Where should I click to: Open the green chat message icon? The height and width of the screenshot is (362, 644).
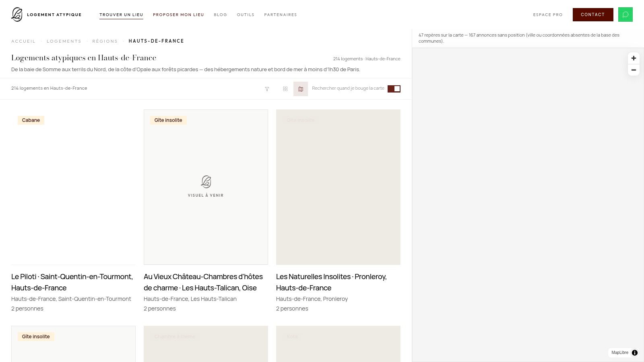pos(625,14)
